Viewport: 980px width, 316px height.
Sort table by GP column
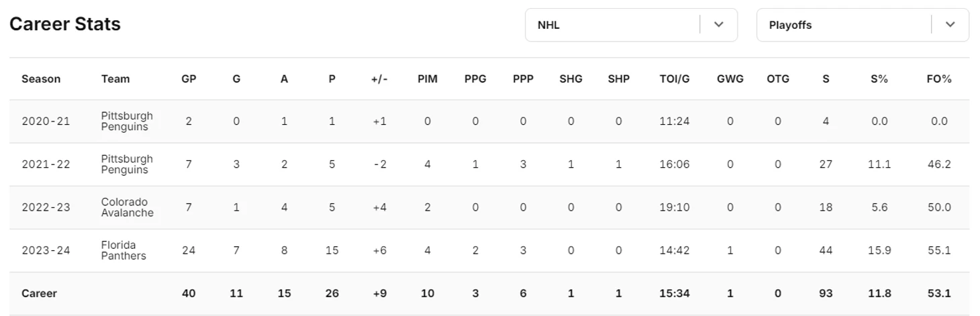pos(189,79)
